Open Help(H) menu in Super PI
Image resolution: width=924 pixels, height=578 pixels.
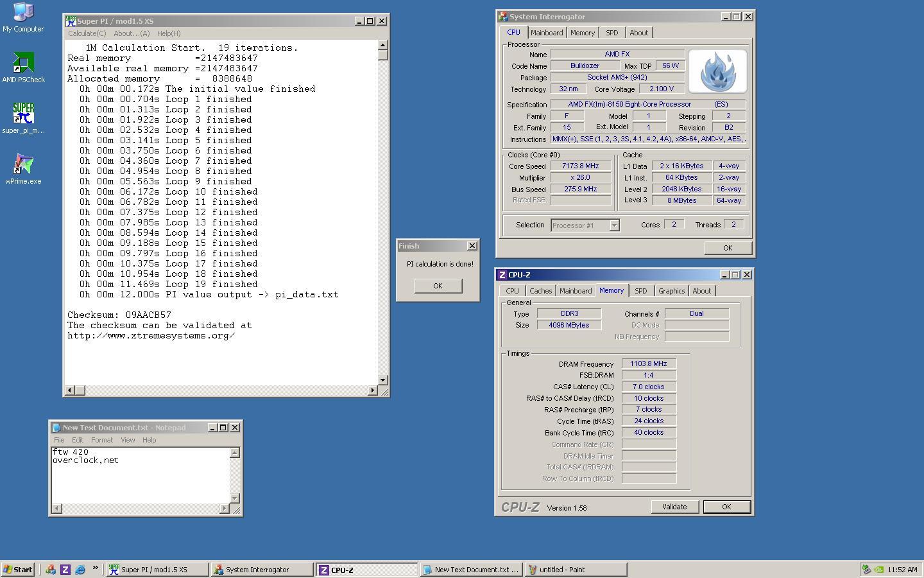[x=169, y=33]
